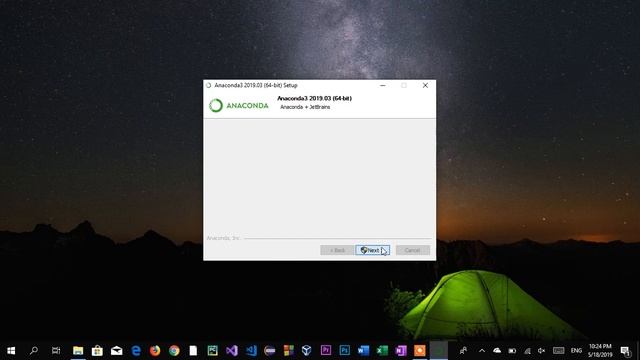Click the Next button in Anaconda setup
Screen dimensions: 640x360
[372, 250]
